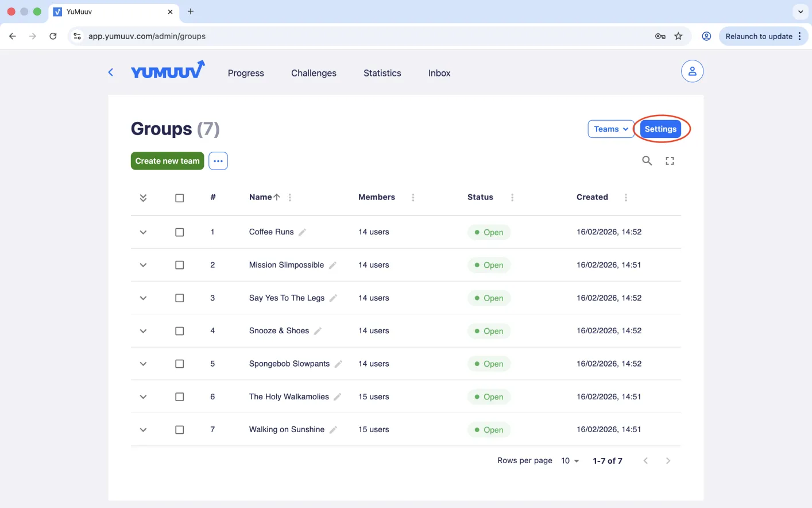Open the three-dot more actions button

(x=218, y=161)
